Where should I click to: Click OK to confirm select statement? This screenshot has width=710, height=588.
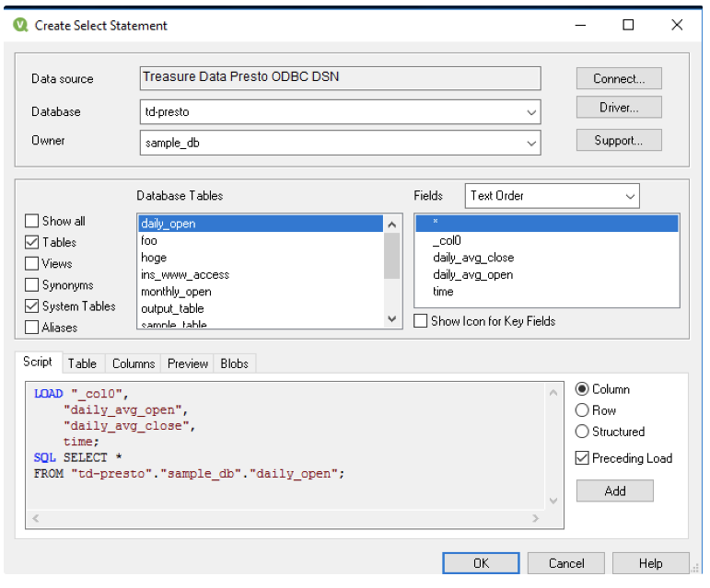point(481,563)
